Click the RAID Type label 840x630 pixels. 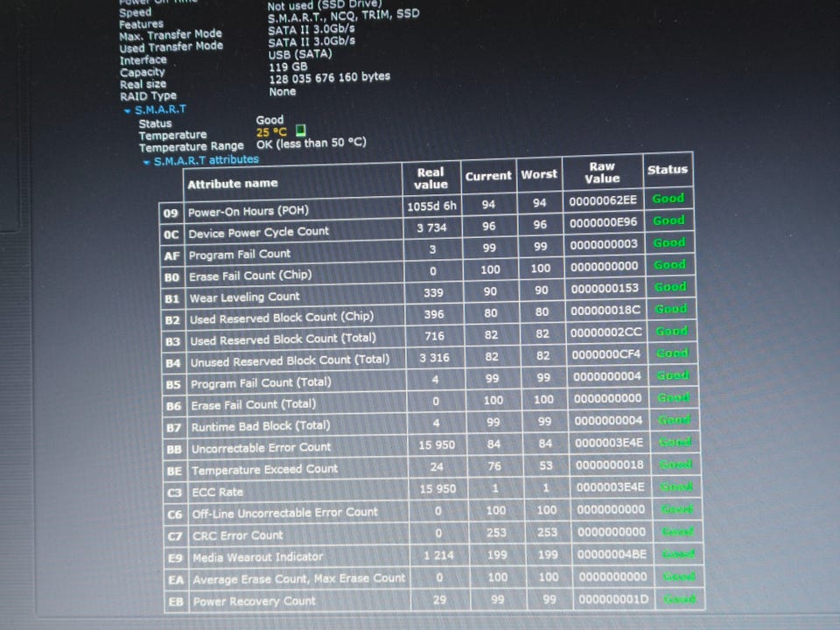(x=148, y=96)
